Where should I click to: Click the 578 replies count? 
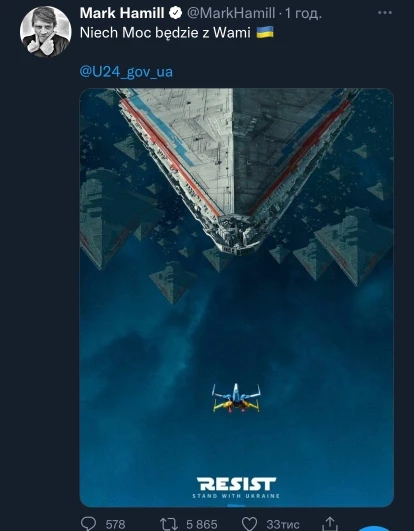[x=115, y=525]
